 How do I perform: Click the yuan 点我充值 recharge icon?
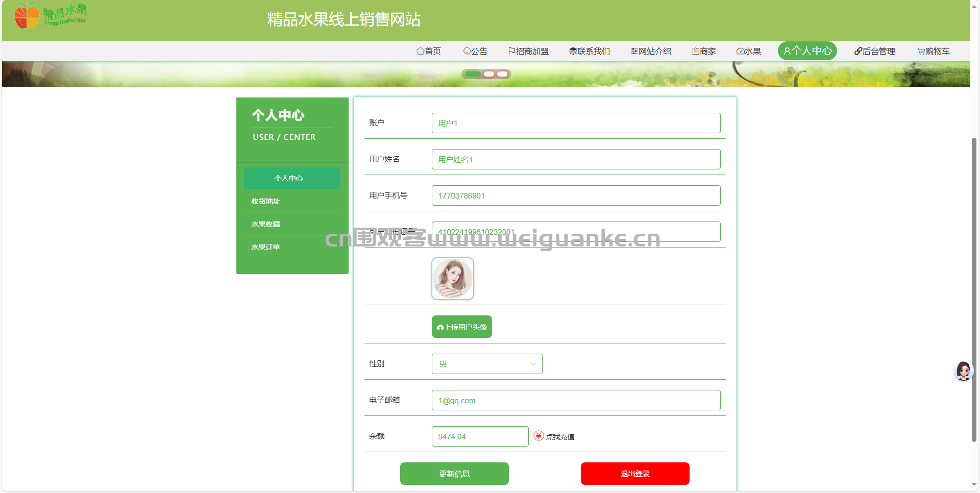538,436
